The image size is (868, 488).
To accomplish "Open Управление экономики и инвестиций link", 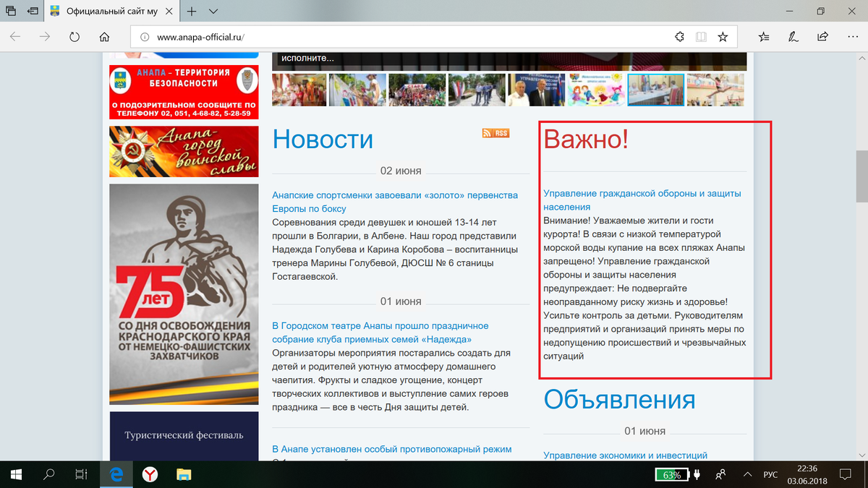I will [x=625, y=455].
